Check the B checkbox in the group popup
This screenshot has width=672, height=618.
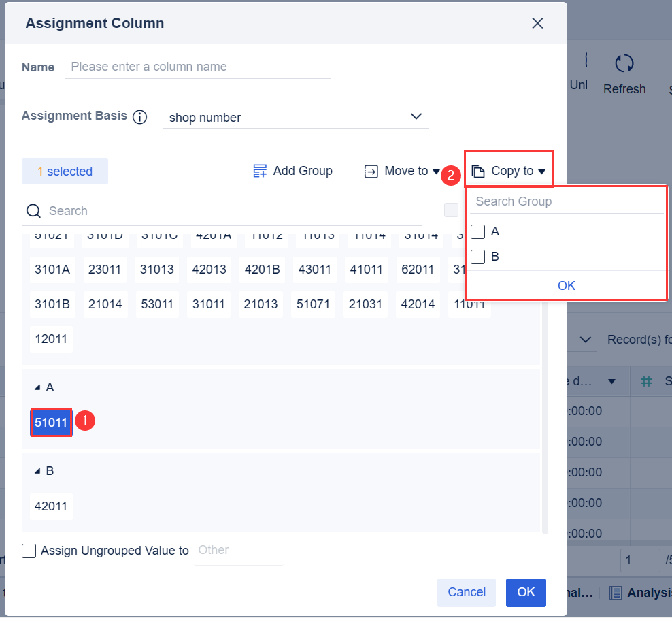pyautogui.click(x=478, y=257)
